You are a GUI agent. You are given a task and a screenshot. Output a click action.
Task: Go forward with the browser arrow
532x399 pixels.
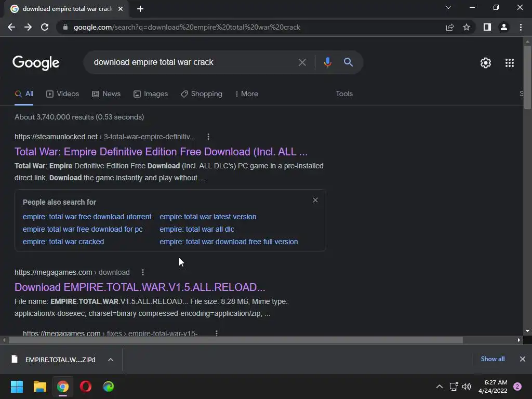[28, 27]
